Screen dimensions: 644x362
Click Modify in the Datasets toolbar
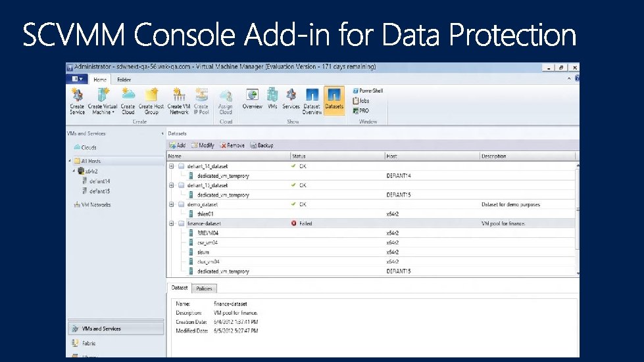pyautogui.click(x=203, y=145)
